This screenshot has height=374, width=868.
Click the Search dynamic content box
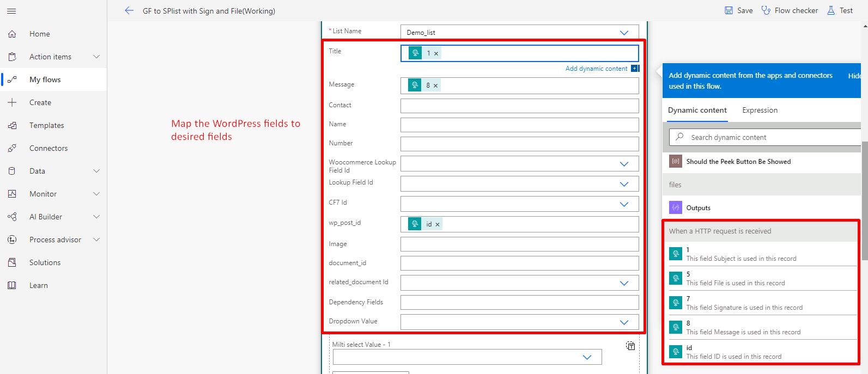pyautogui.click(x=764, y=137)
